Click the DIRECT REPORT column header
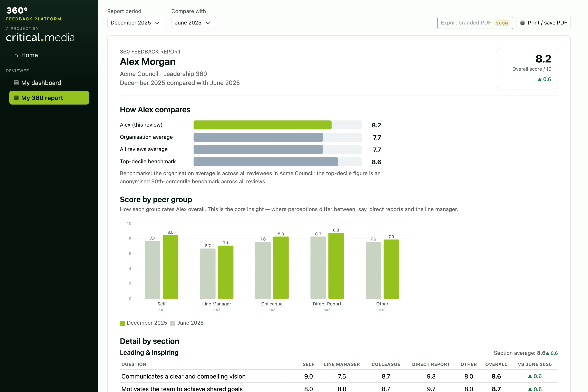 click(x=431, y=364)
